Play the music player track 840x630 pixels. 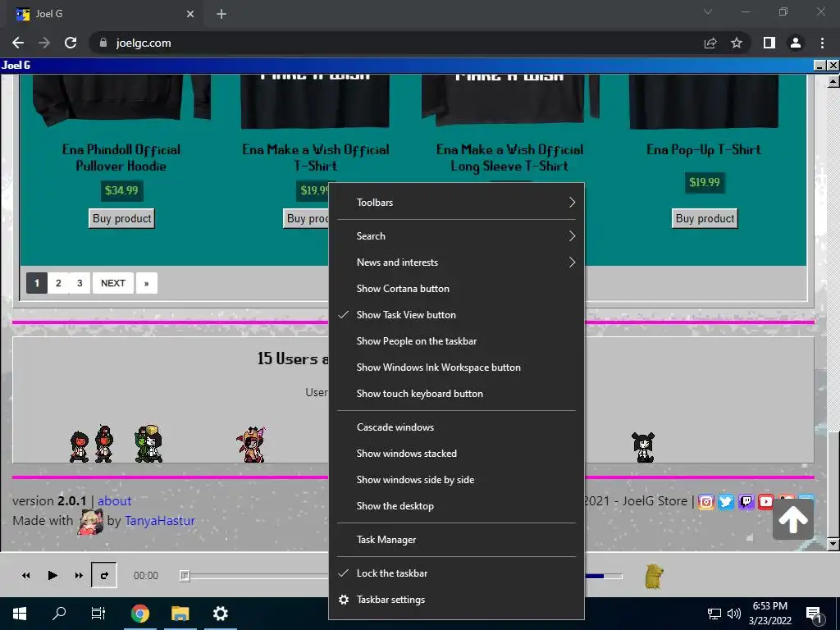tap(52, 575)
